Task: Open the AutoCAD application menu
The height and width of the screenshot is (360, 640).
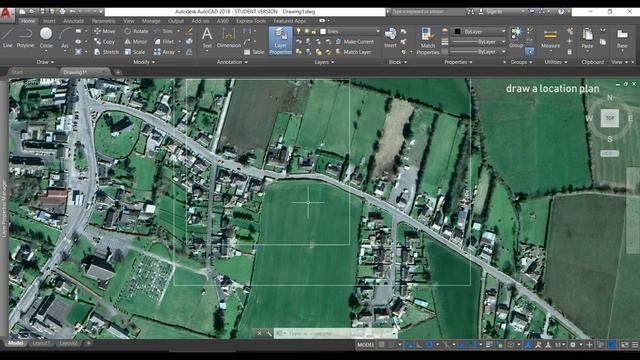Action: coord(6,13)
